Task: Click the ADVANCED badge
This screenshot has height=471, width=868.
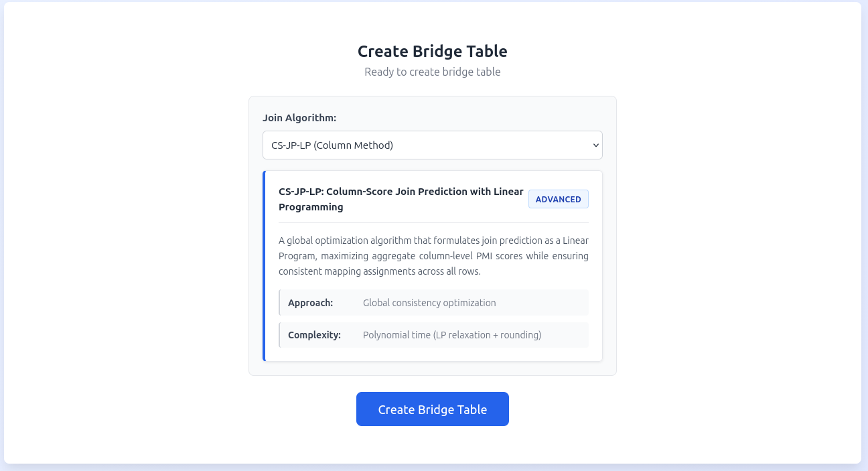Action: pyautogui.click(x=558, y=199)
